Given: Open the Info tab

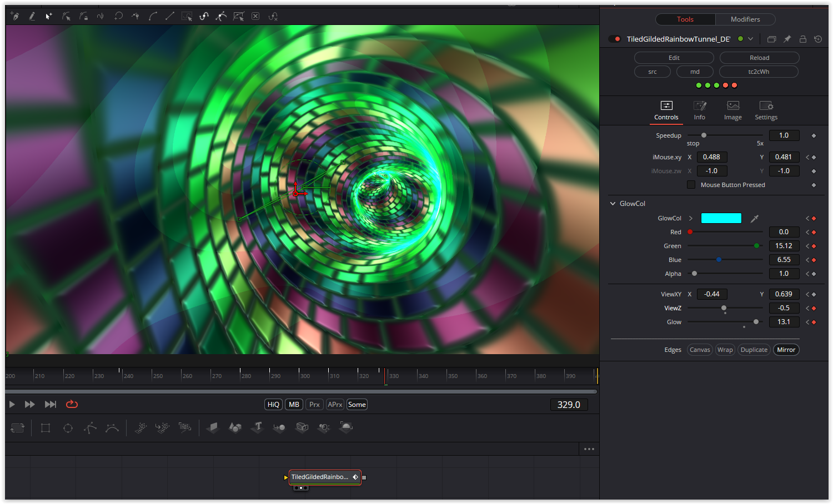Looking at the screenshot, I should (x=700, y=110).
